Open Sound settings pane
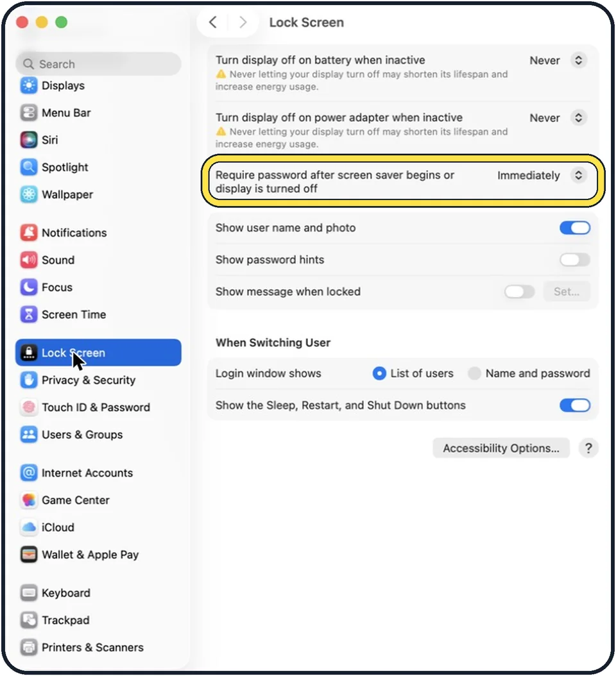This screenshot has width=616, height=676. coord(99,260)
